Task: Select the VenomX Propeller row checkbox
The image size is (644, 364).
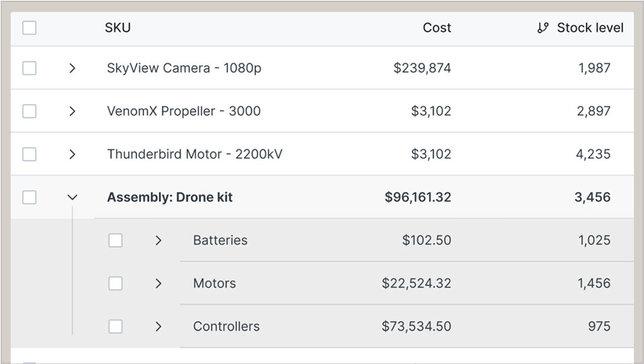Action: pos(30,111)
